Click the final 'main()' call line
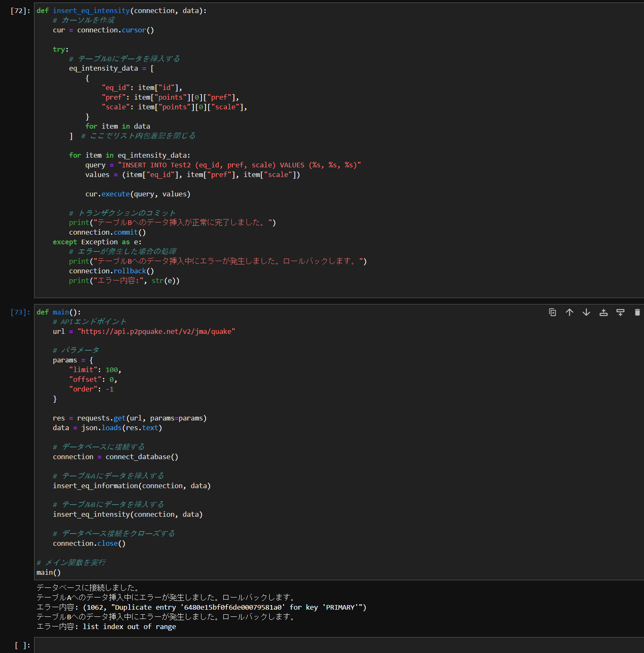644x653 pixels. point(48,572)
